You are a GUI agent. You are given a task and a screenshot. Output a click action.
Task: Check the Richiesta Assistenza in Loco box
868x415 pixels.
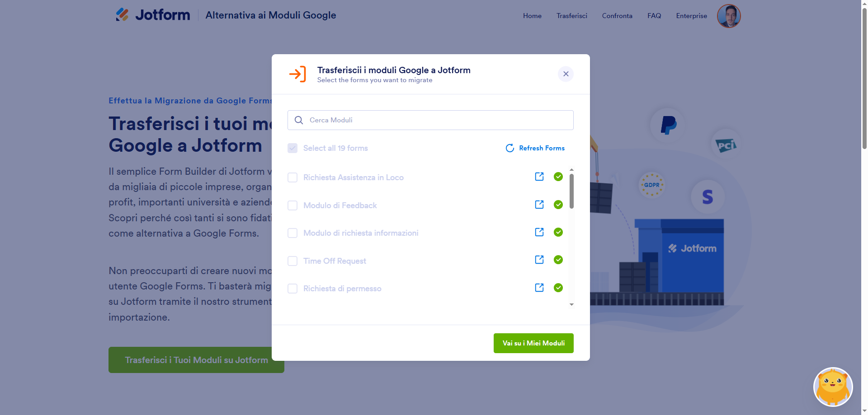292,177
